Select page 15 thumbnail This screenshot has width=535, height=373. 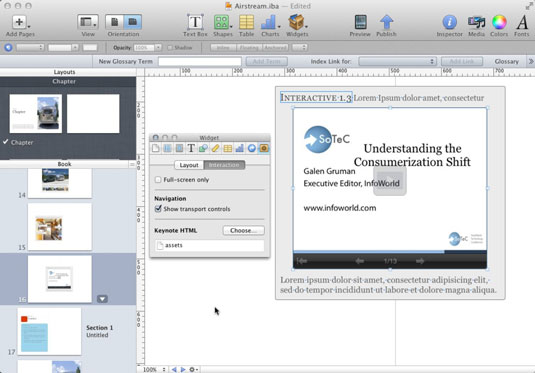(x=60, y=227)
